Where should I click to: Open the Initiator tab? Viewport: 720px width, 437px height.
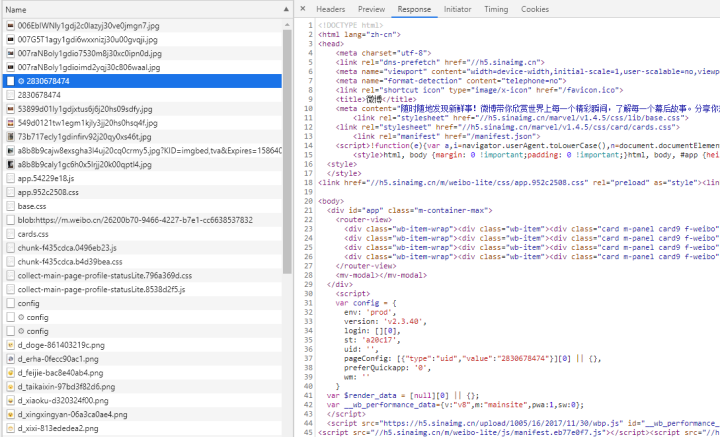(x=457, y=9)
